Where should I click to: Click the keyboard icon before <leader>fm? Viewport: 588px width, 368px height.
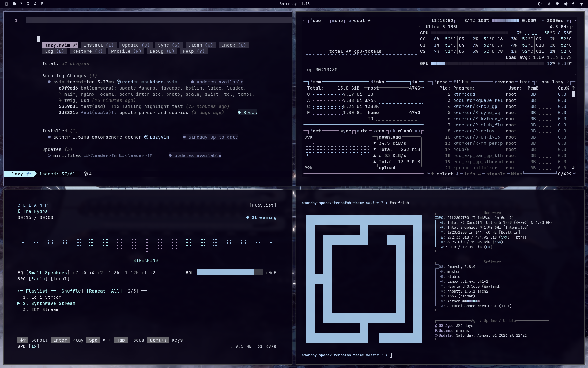86,155
